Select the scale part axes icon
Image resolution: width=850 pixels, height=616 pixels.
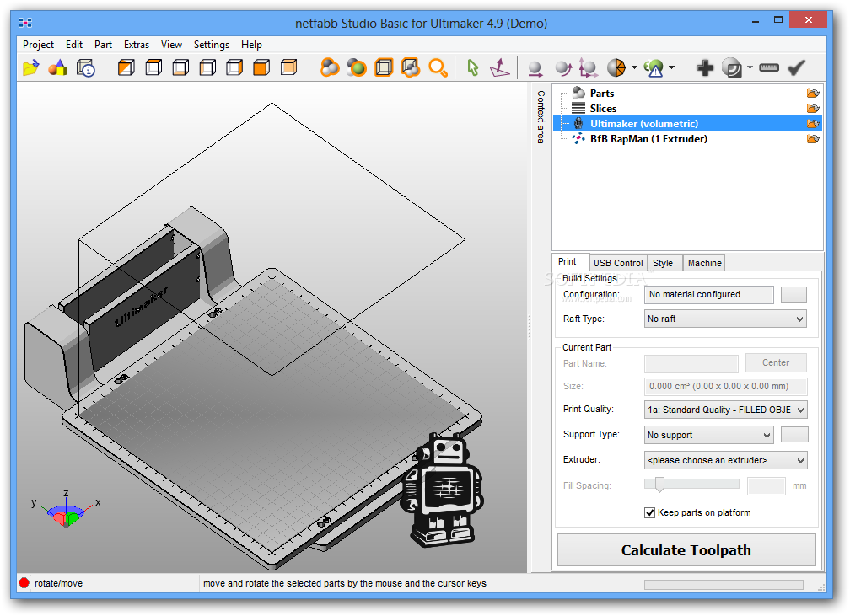(589, 67)
